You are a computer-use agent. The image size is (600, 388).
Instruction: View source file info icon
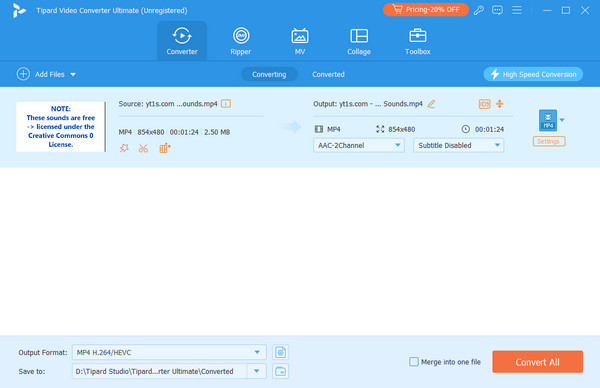(x=226, y=104)
